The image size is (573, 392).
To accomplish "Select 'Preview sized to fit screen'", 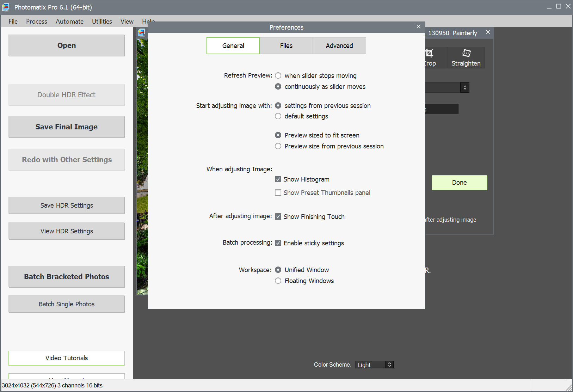I will [x=278, y=135].
